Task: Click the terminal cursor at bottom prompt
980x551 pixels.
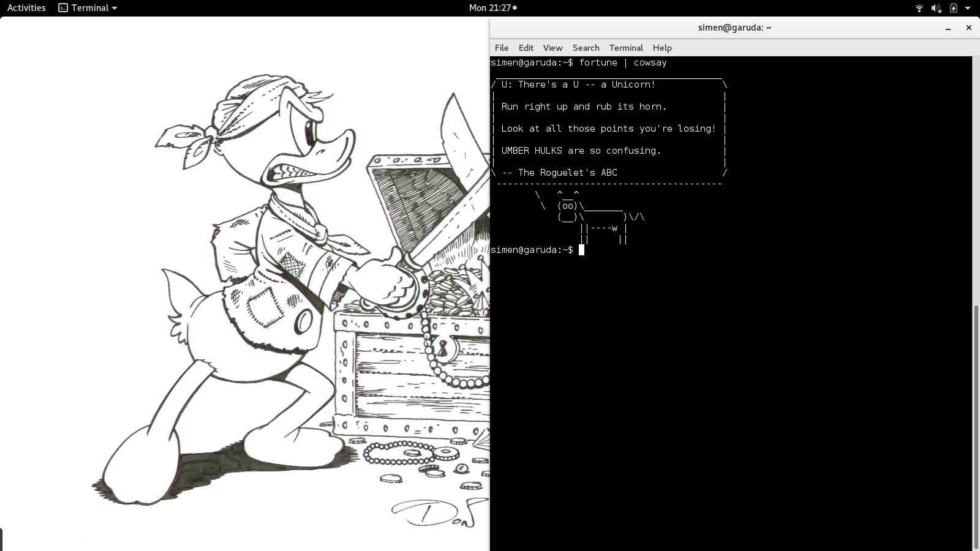Action: coord(581,250)
